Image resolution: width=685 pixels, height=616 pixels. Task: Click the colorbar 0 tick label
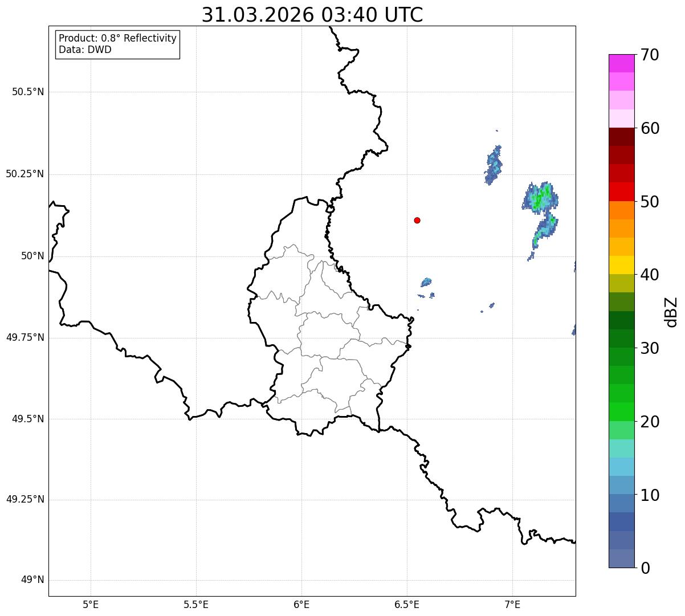(645, 568)
